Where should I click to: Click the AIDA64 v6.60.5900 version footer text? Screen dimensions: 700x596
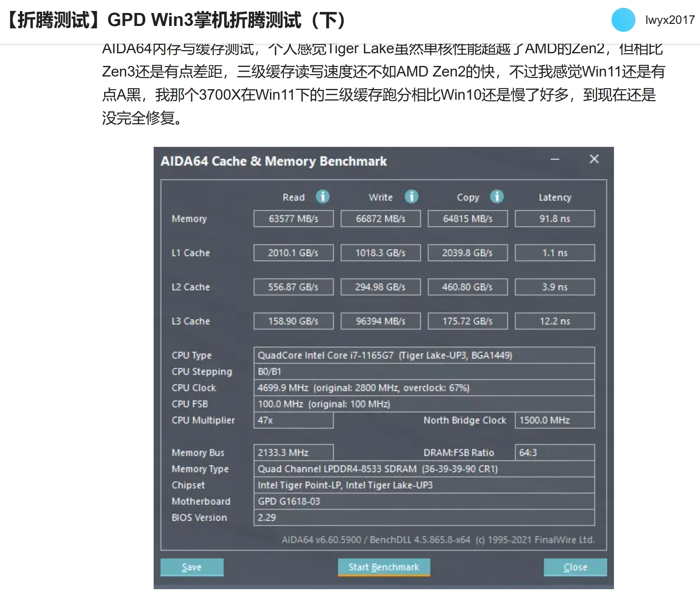438,540
